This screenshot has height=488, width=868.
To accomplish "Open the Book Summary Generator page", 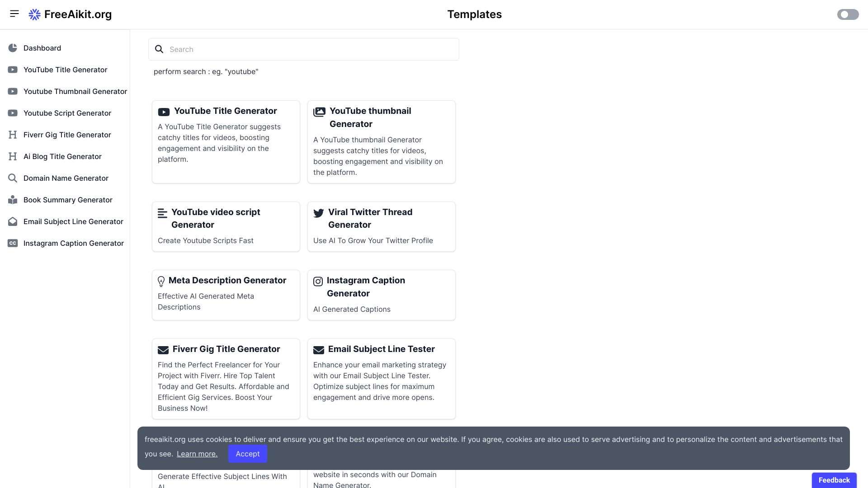I will pyautogui.click(x=67, y=200).
